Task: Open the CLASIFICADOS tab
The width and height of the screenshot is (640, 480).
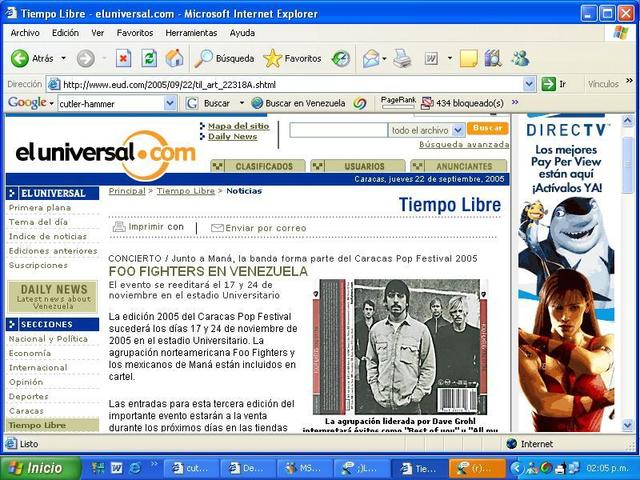Action: pos(258,166)
